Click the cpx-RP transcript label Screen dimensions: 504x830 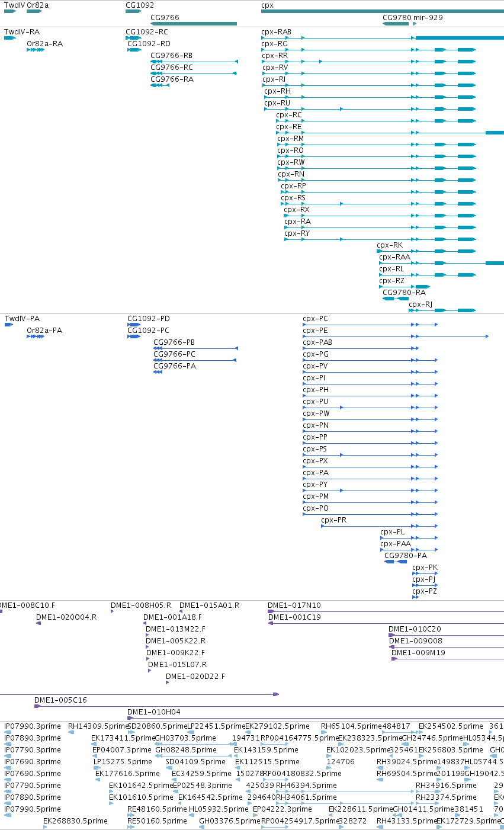click(293, 186)
